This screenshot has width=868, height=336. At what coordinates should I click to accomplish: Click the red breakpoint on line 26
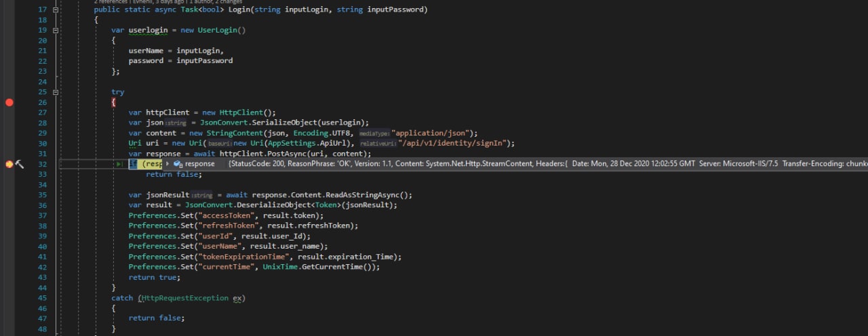[9, 102]
